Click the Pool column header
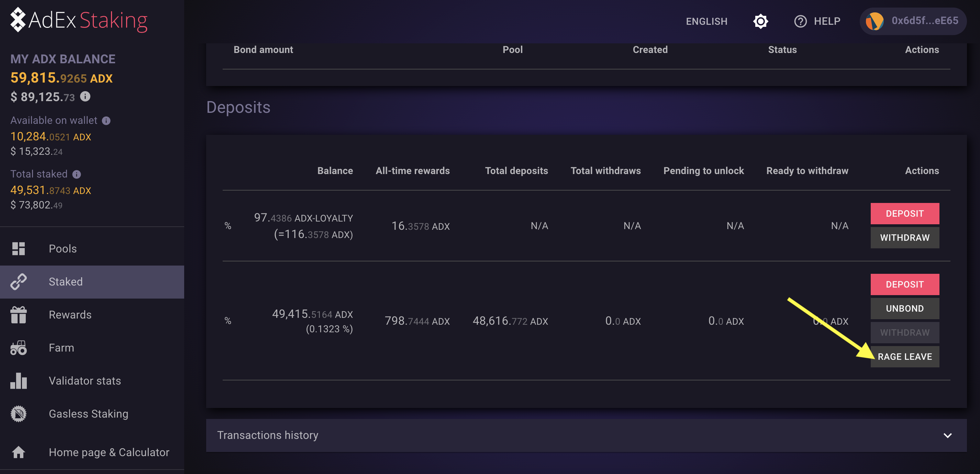This screenshot has height=474, width=980. coord(512,50)
